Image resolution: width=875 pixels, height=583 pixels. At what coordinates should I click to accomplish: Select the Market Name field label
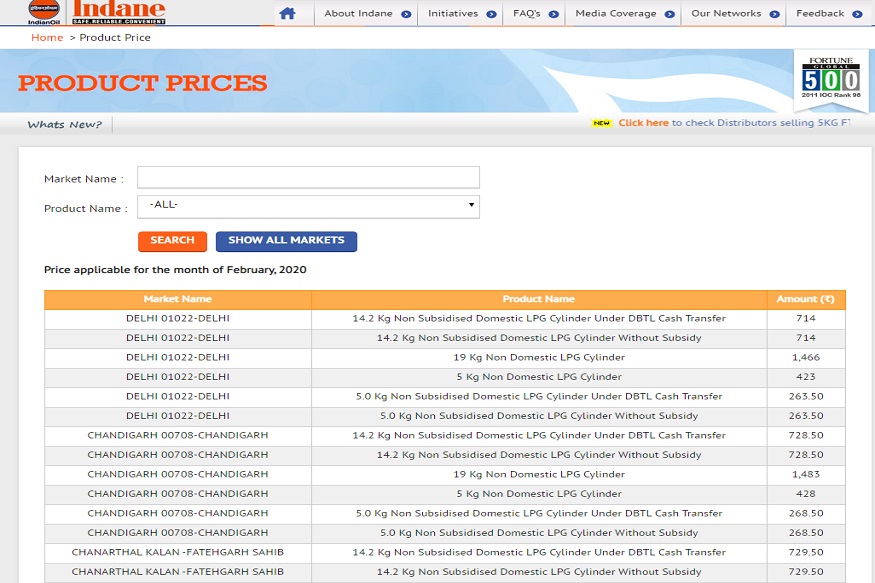pyautogui.click(x=84, y=179)
